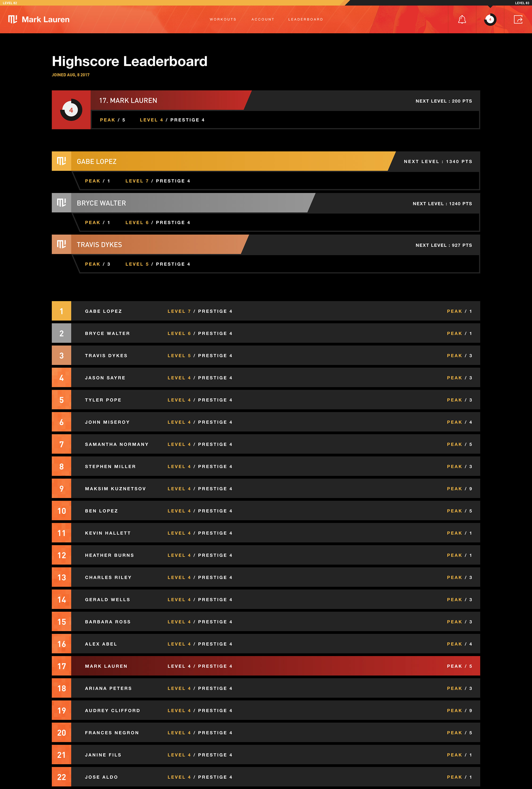The image size is (532, 789).
Task: Open the Leaderboard menu item
Action: (306, 19)
